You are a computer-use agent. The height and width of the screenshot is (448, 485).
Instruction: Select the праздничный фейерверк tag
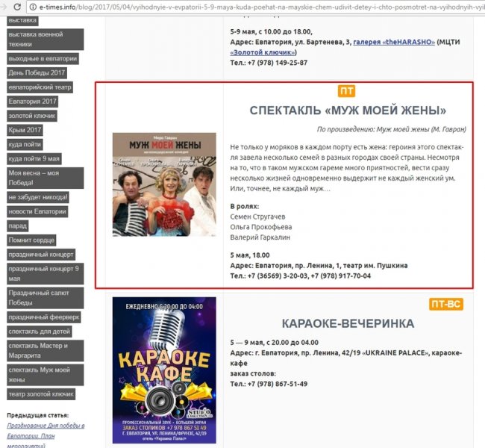45,317
